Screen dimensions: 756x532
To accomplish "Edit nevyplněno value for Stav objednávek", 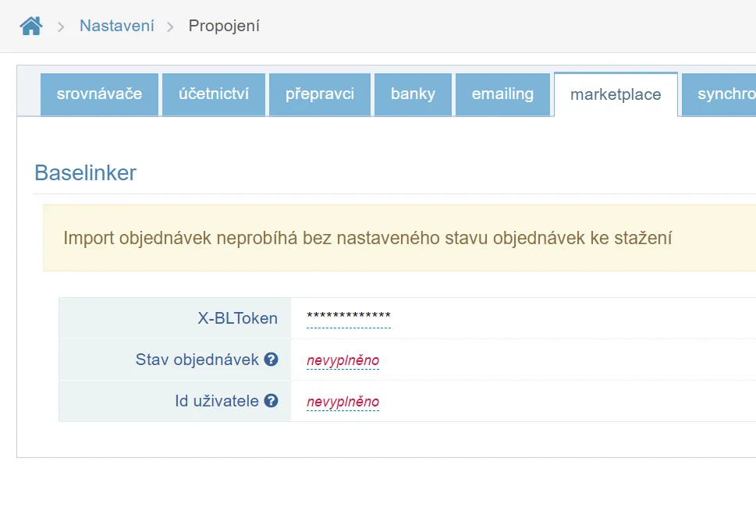I will [343, 360].
